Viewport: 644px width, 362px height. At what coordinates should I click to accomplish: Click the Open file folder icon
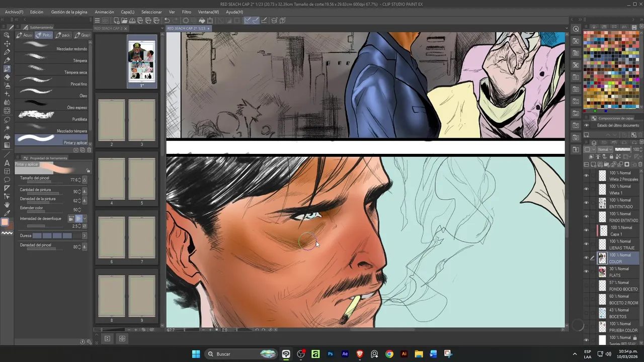pos(124,21)
